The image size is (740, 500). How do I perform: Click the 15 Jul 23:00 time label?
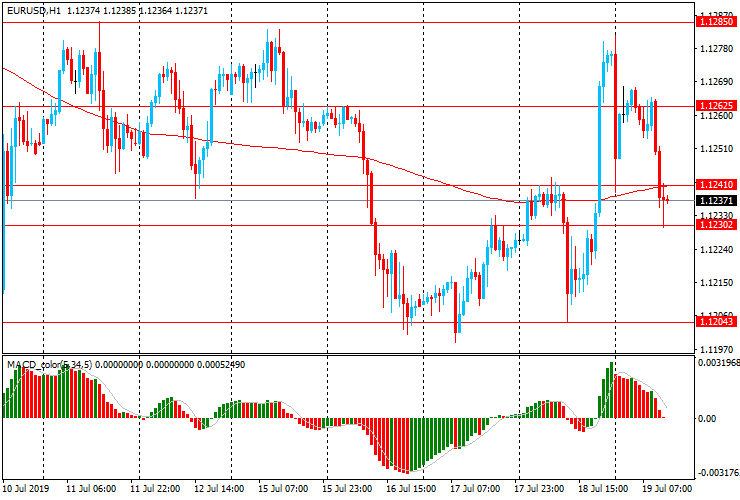coord(347,488)
